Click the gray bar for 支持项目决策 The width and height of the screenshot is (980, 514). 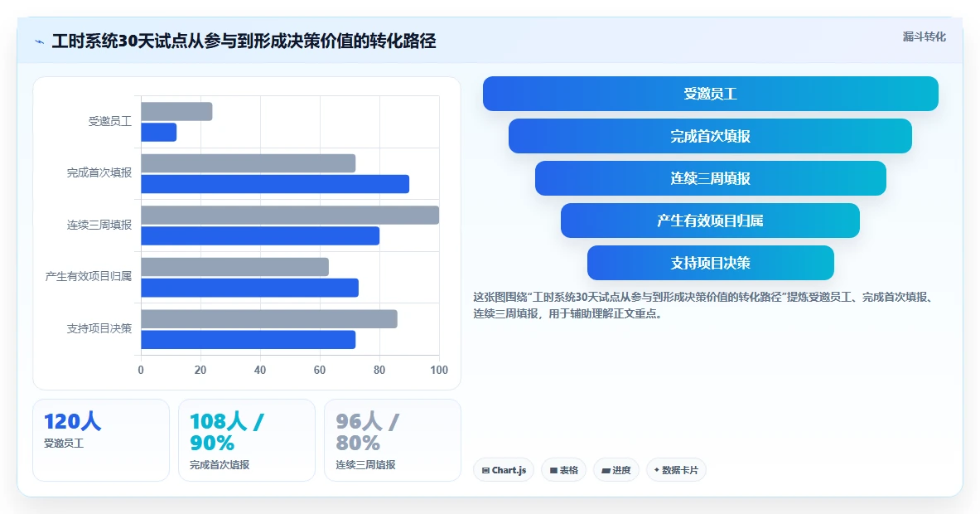(269, 319)
